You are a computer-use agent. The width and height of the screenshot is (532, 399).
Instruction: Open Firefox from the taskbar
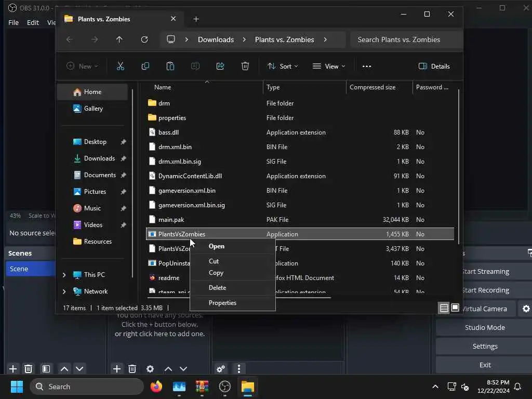click(x=156, y=387)
